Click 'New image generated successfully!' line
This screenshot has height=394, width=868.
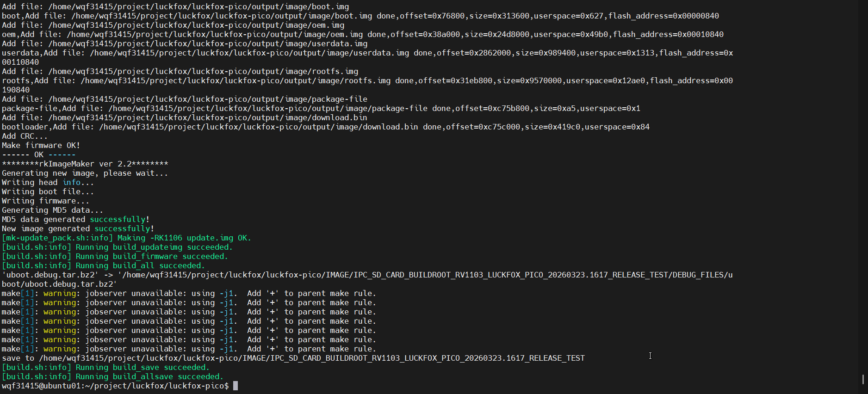78,228
